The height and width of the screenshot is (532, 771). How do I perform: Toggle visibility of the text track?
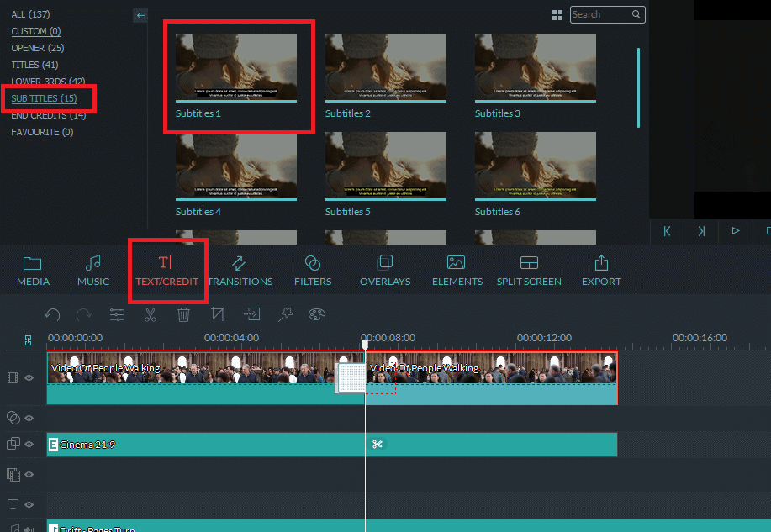pyautogui.click(x=29, y=504)
